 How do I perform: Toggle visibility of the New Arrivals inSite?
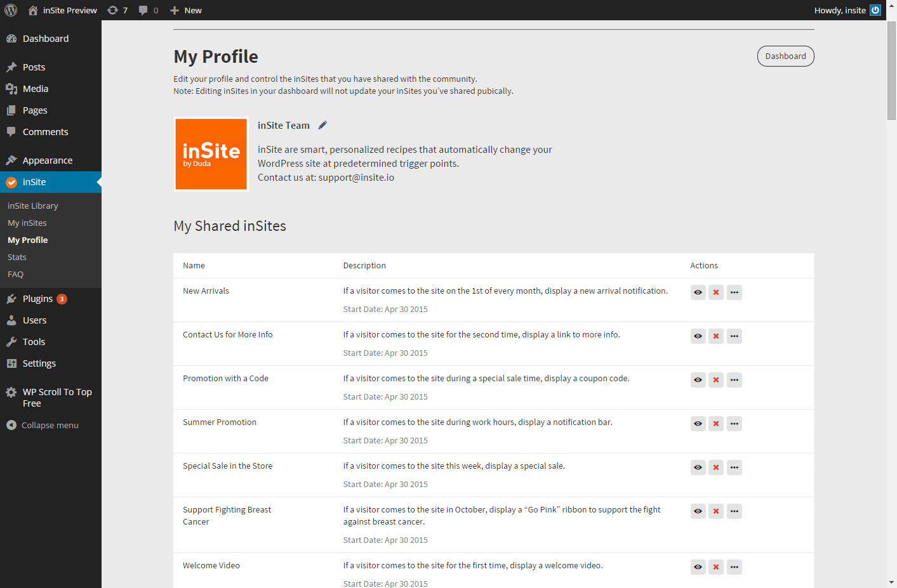click(x=698, y=292)
